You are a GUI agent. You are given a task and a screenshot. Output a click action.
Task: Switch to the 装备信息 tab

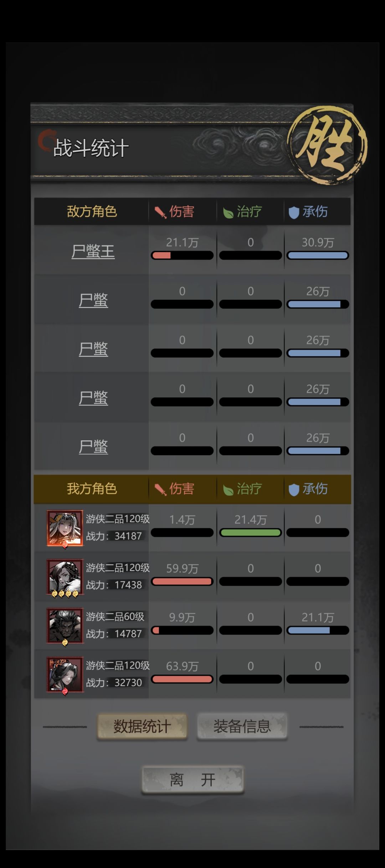click(242, 726)
